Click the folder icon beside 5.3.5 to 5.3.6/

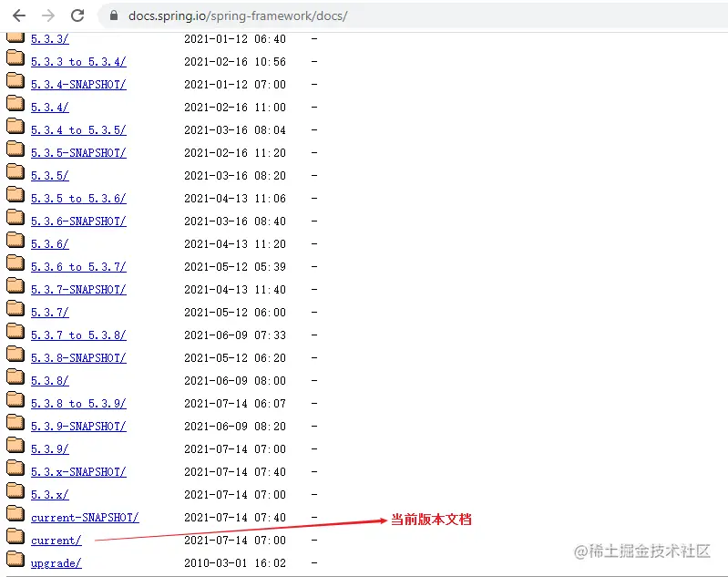click(x=15, y=194)
